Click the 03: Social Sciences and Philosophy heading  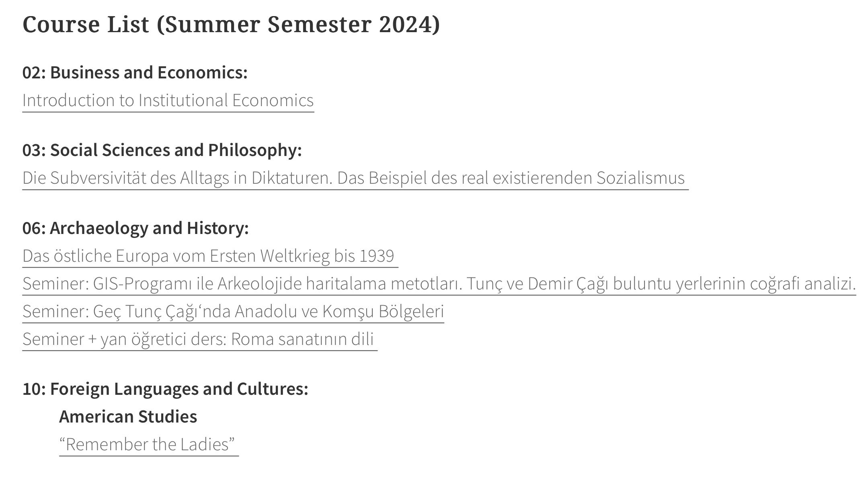tap(162, 150)
